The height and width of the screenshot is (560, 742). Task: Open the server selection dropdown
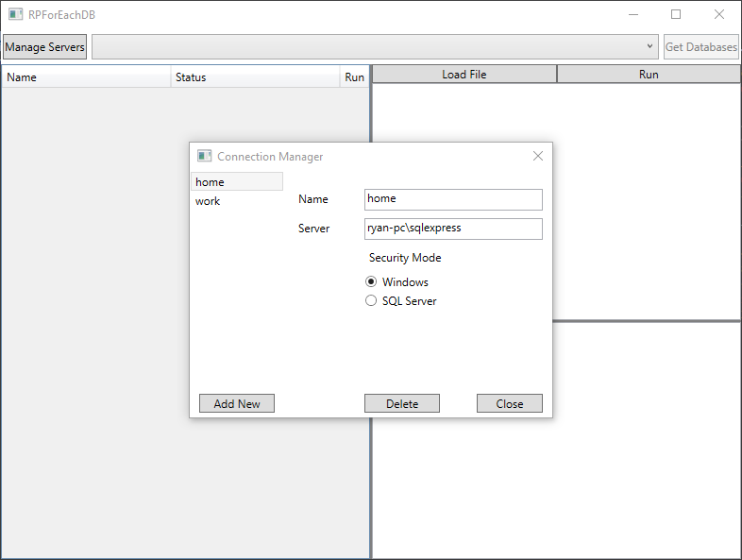375,47
